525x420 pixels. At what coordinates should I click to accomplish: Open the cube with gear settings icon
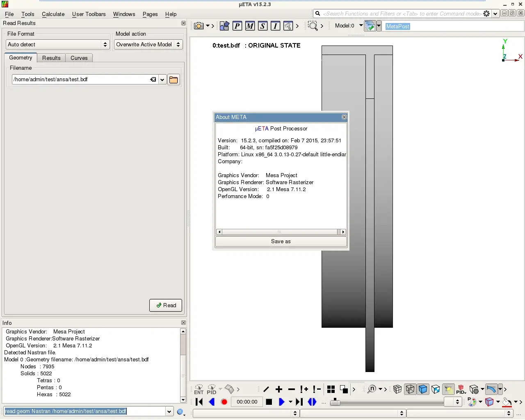click(474, 389)
